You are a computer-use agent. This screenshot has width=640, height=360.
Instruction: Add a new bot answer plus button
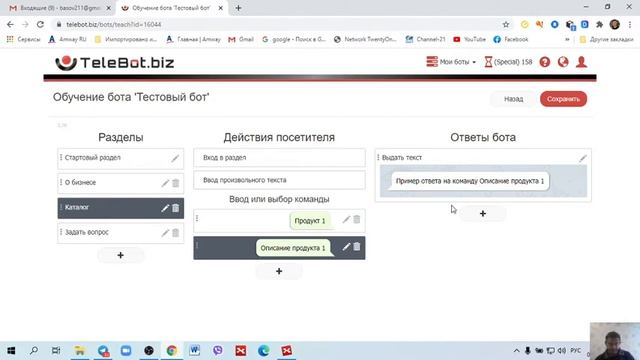(x=482, y=213)
